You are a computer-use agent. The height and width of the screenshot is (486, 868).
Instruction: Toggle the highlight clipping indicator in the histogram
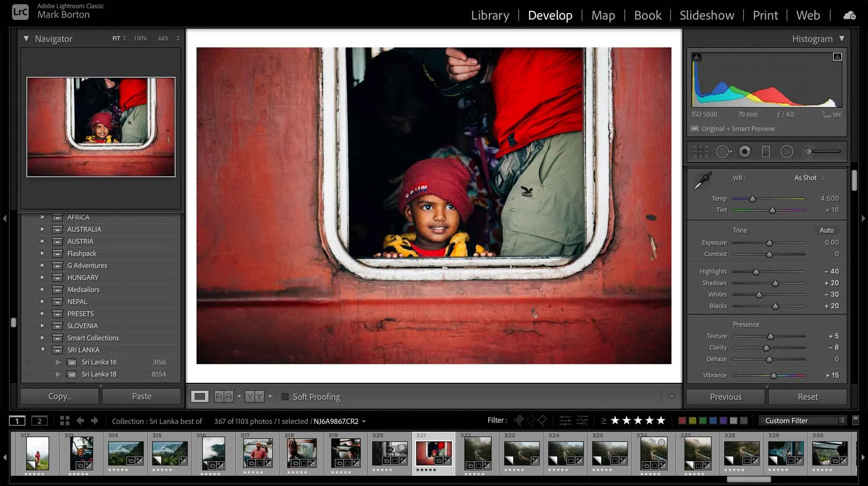pyautogui.click(x=837, y=56)
